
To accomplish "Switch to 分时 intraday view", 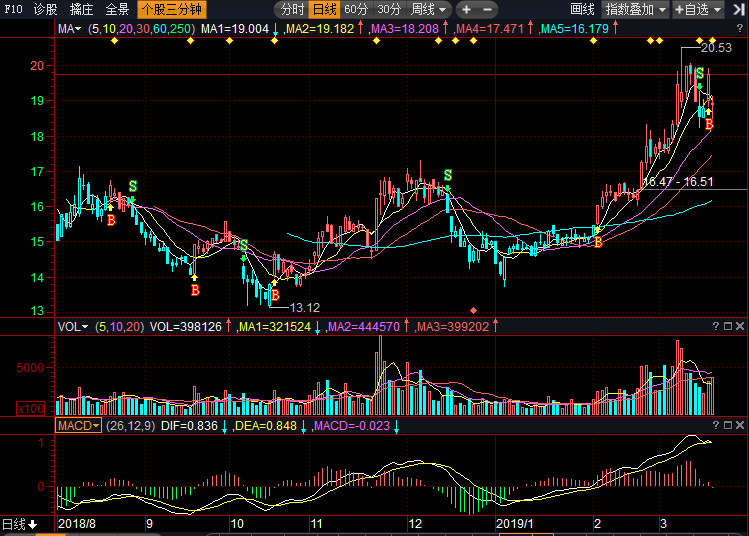I will pyautogui.click(x=292, y=9).
